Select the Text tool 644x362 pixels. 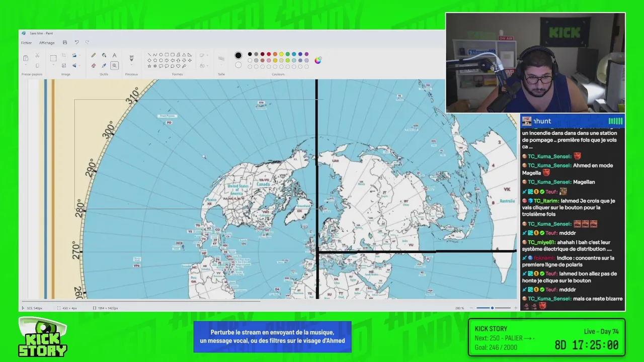point(114,55)
